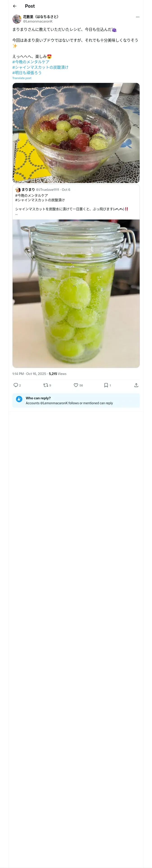Click the 1:14 PM Oct 16, 2025 timestamp
152x868 pixels.
29,374
